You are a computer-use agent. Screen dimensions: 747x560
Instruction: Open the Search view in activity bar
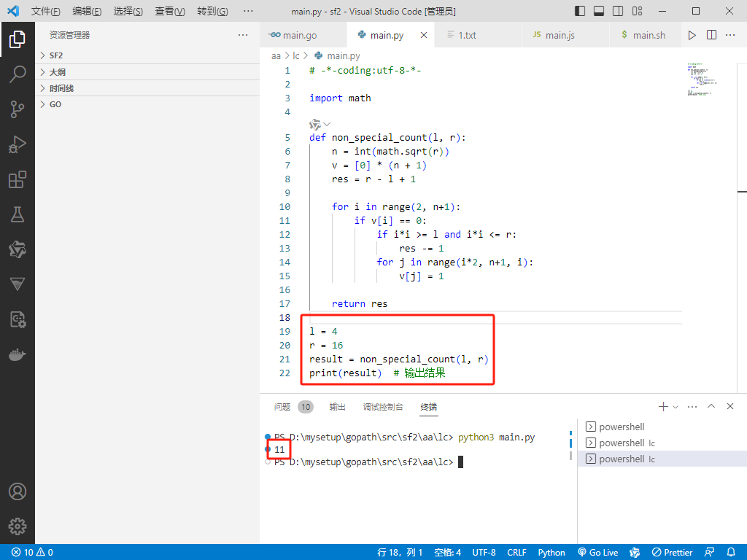point(18,74)
